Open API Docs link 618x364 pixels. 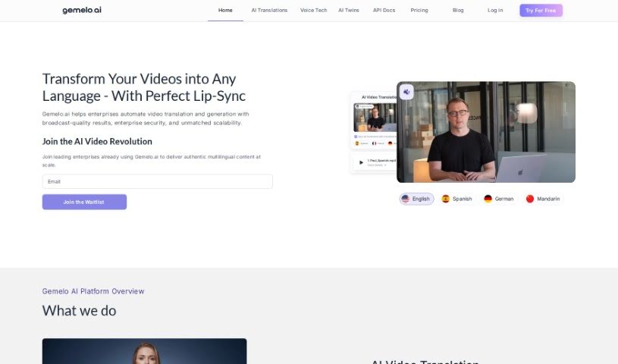384,11
